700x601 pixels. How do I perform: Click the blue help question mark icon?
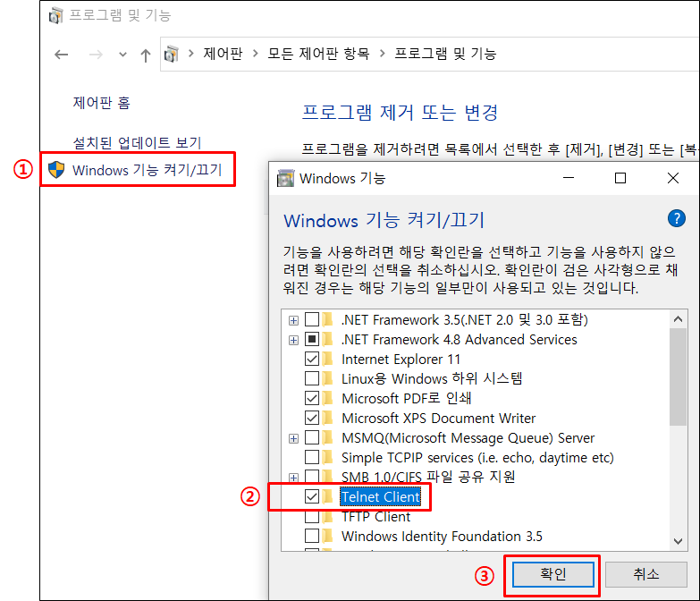[677, 218]
